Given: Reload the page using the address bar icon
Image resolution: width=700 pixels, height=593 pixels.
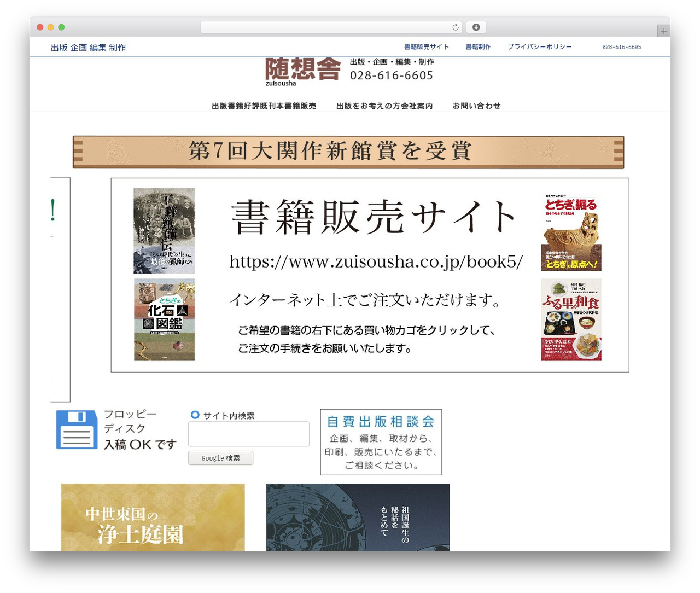Looking at the screenshot, I should (456, 27).
